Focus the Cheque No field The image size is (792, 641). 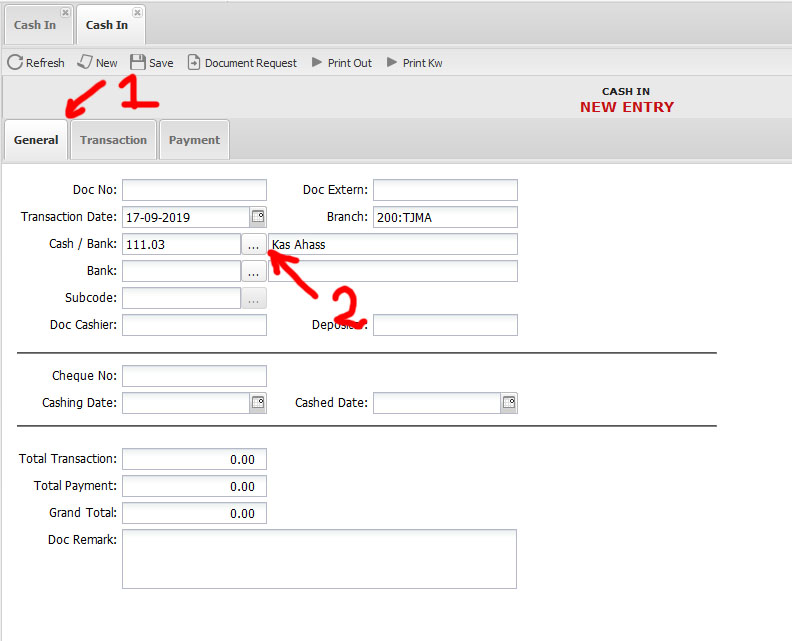(x=194, y=376)
